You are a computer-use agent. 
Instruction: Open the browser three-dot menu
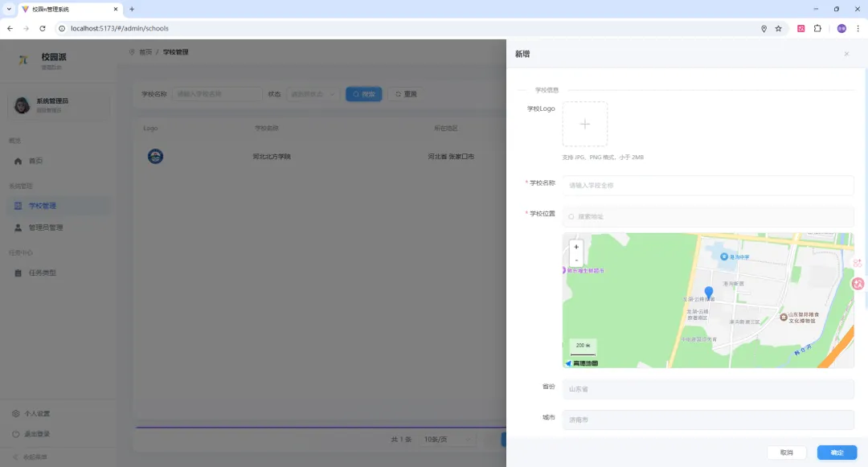pos(858,28)
